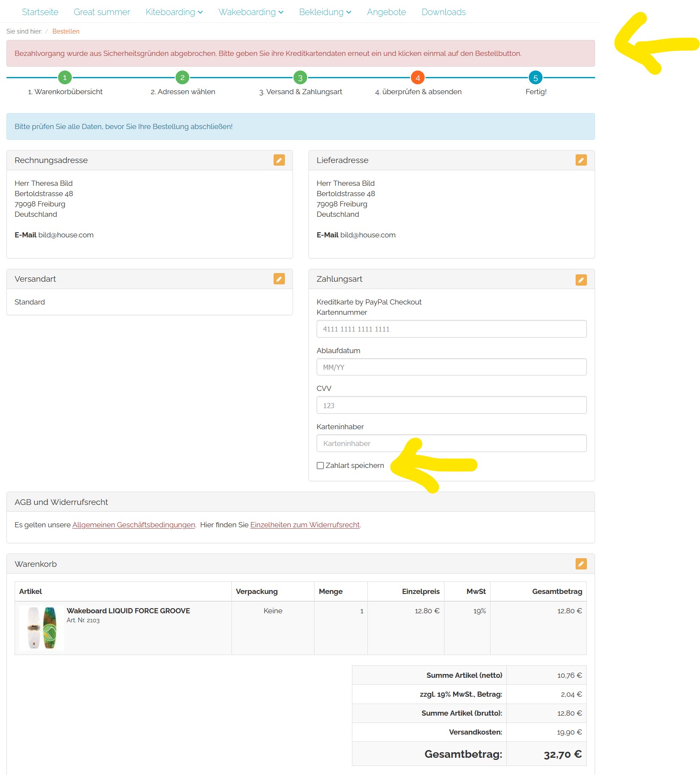This screenshot has height=775, width=700.
Task: Click the Ablaufdatum MM/YY field
Action: click(x=451, y=367)
